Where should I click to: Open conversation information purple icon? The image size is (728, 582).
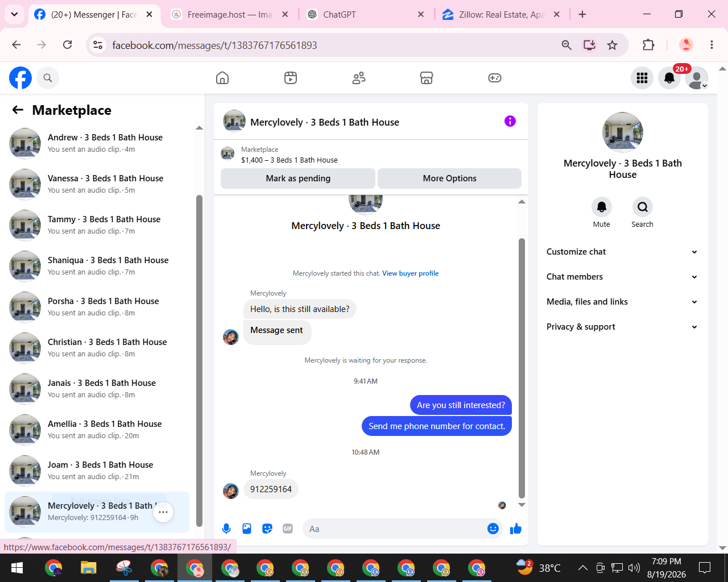(x=510, y=121)
